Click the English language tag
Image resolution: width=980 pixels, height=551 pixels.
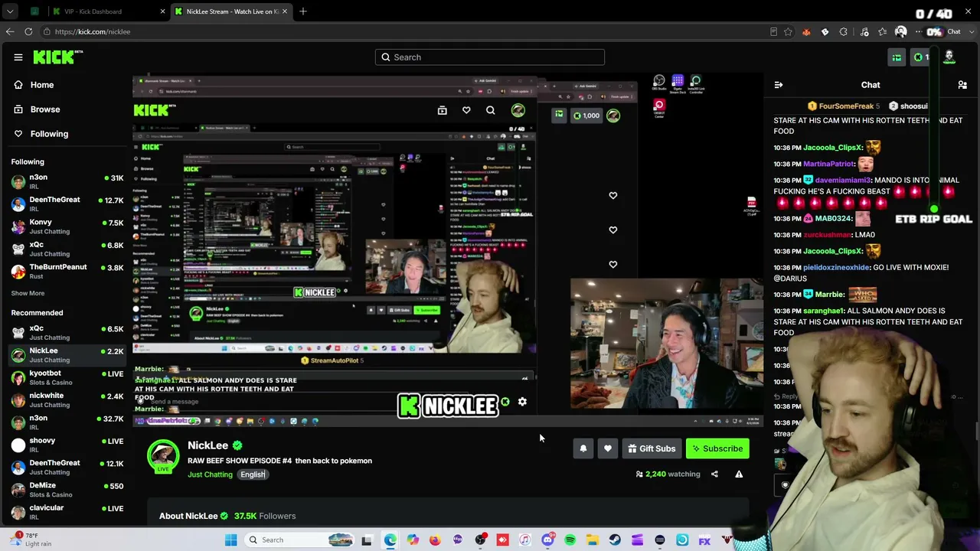click(252, 475)
